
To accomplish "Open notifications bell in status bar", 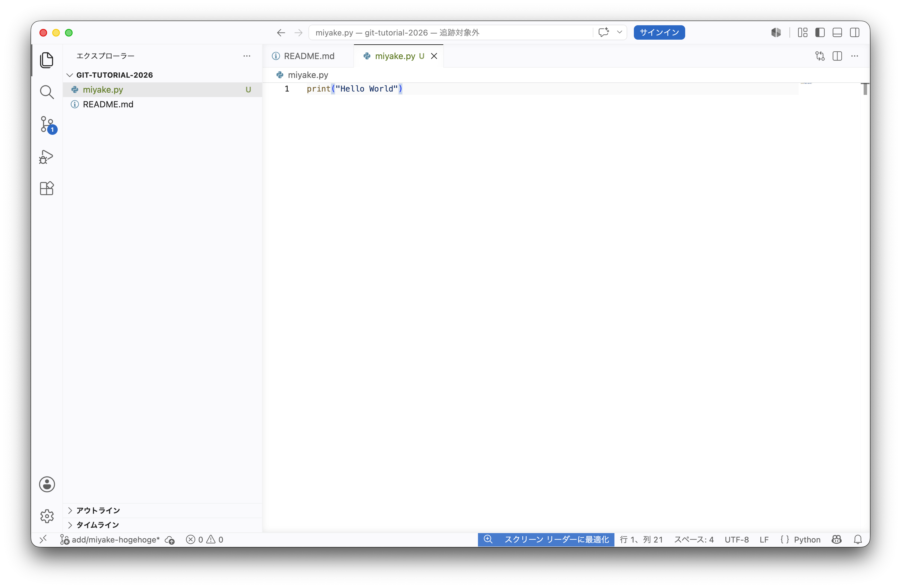I will coord(858,539).
